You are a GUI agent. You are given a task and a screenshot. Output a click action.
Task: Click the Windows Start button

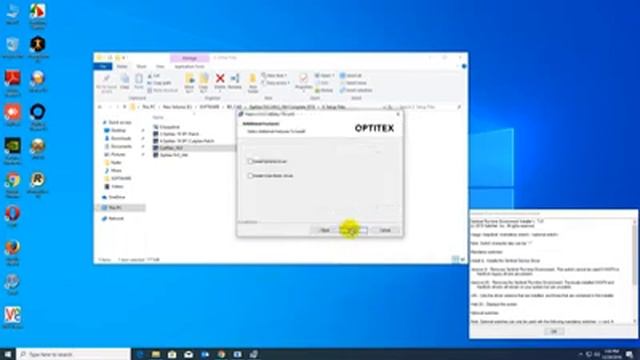tap(8, 354)
